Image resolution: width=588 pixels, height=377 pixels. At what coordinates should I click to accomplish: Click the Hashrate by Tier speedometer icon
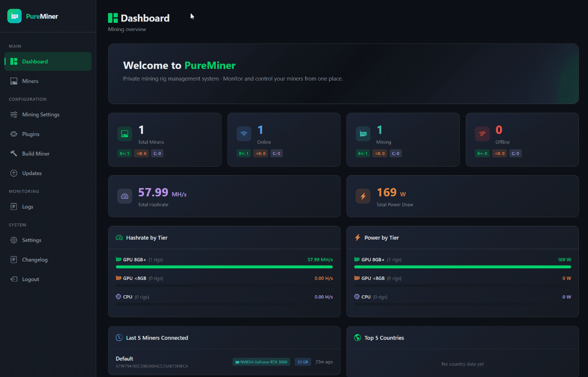(120, 238)
